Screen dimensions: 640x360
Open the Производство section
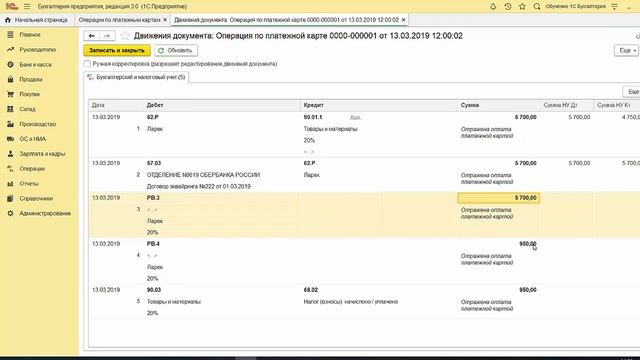38,124
